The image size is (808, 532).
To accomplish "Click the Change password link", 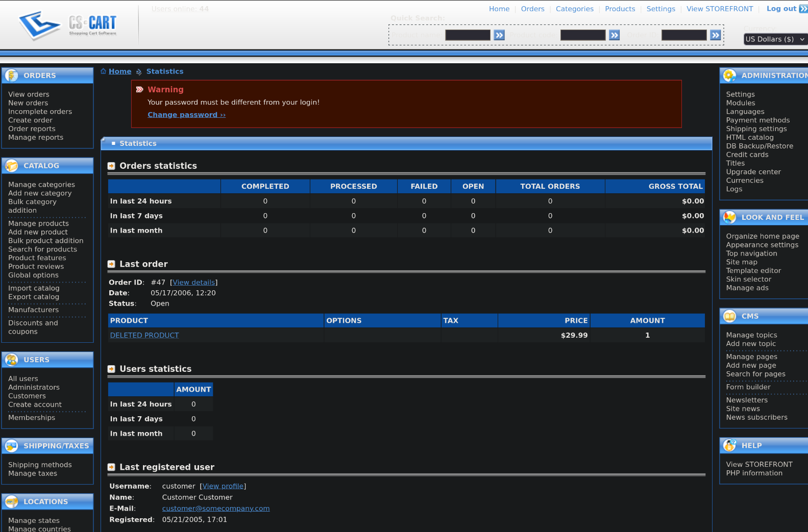I will [x=186, y=115].
